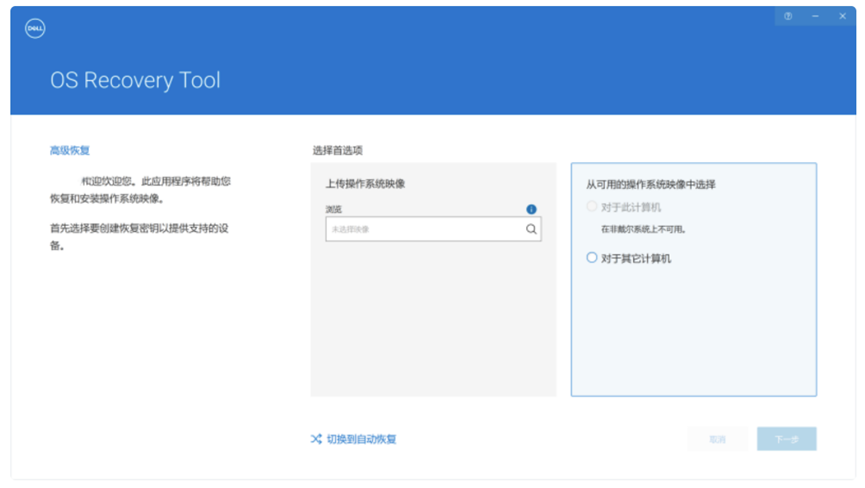The height and width of the screenshot is (488, 865).
Task: Click the Dell logo icon
Action: pyautogui.click(x=35, y=28)
